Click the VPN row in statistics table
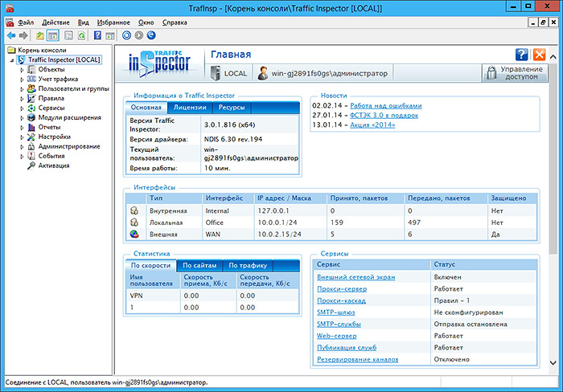Image resolution: width=563 pixels, height=392 pixels. [212, 296]
